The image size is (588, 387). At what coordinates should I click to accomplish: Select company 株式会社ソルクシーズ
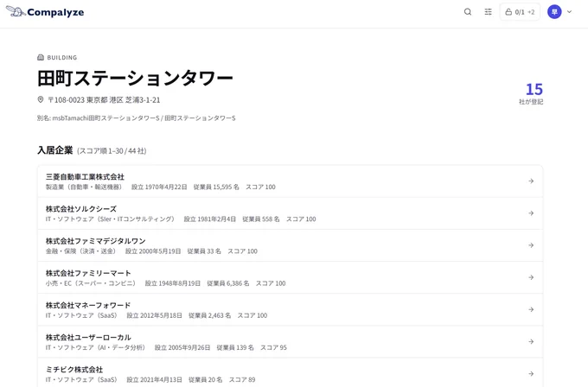tap(81, 209)
